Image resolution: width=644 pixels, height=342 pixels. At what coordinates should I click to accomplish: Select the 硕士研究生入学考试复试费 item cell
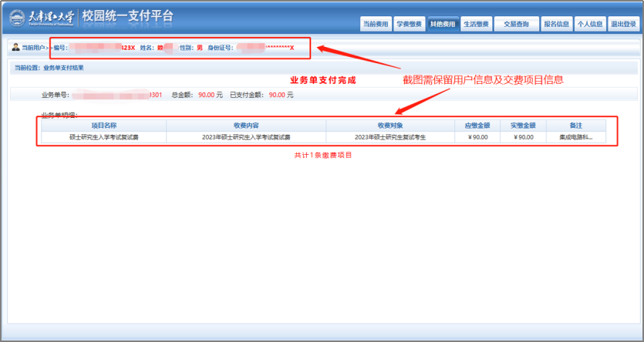(103, 137)
